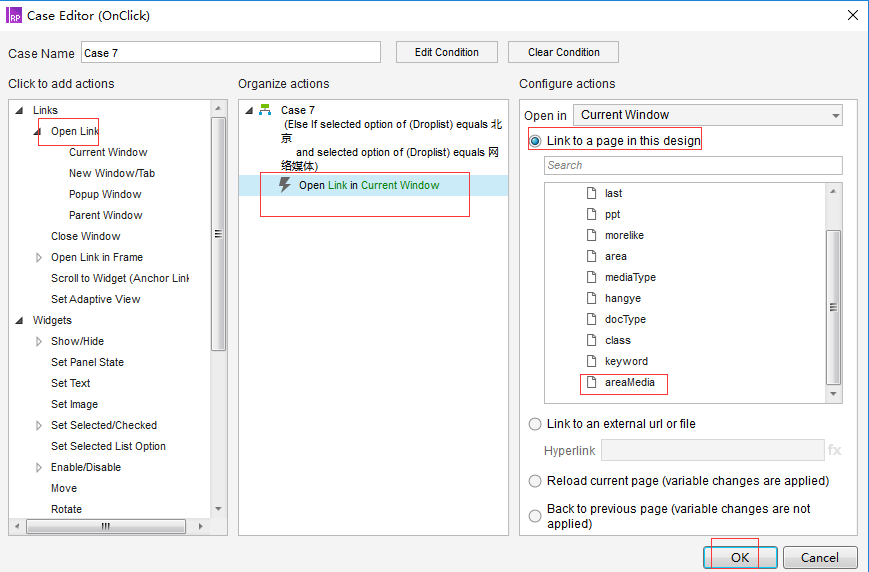Add Scroll to Widget (Anchor Link) action

(120, 278)
